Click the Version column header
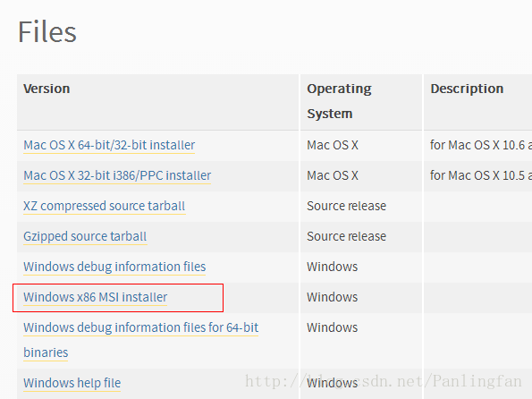Viewport: 532px width, 399px height. (x=46, y=89)
